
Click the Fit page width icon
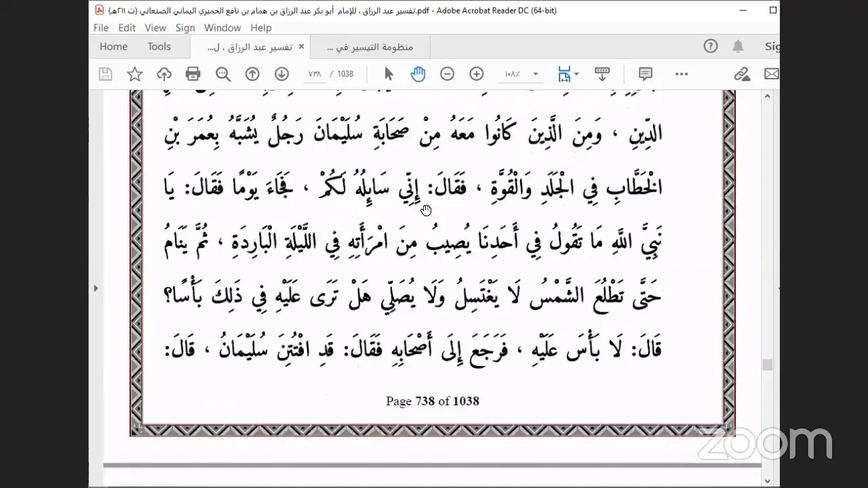pyautogui.click(x=564, y=74)
